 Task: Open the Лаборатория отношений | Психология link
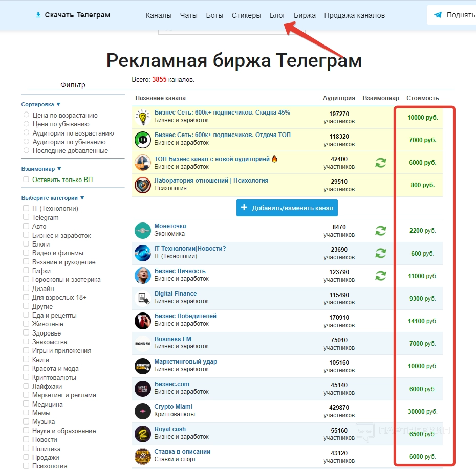pyautogui.click(x=211, y=181)
